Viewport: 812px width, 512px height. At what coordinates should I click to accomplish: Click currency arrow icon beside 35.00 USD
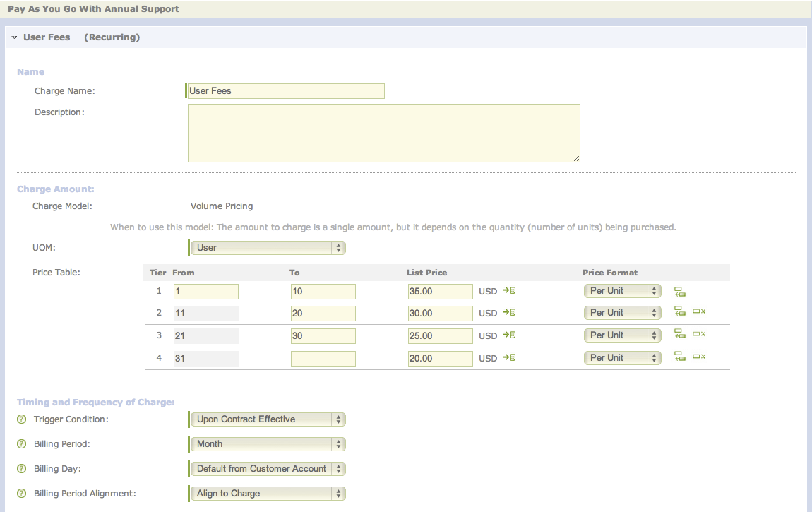point(509,291)
